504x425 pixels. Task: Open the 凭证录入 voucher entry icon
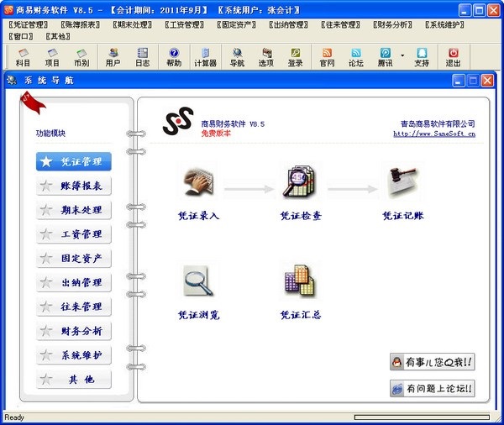click(198, 184)
